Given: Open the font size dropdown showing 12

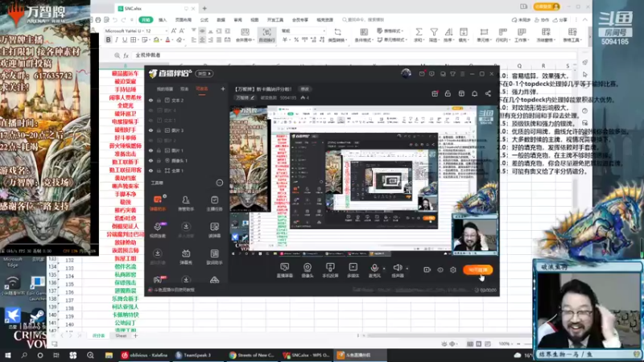Looking at the screenshot, I should [166, 31].
